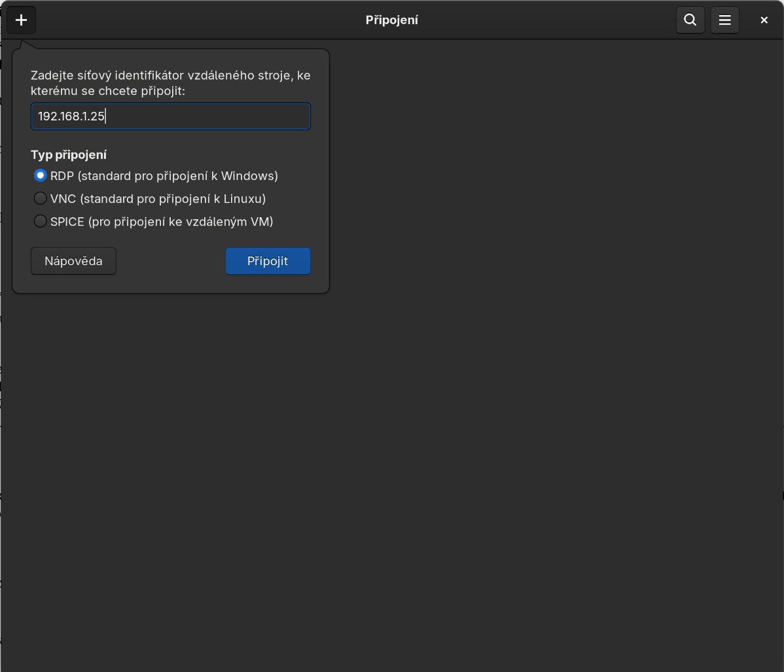Open search with the magnifier icon

coord(690,20)
